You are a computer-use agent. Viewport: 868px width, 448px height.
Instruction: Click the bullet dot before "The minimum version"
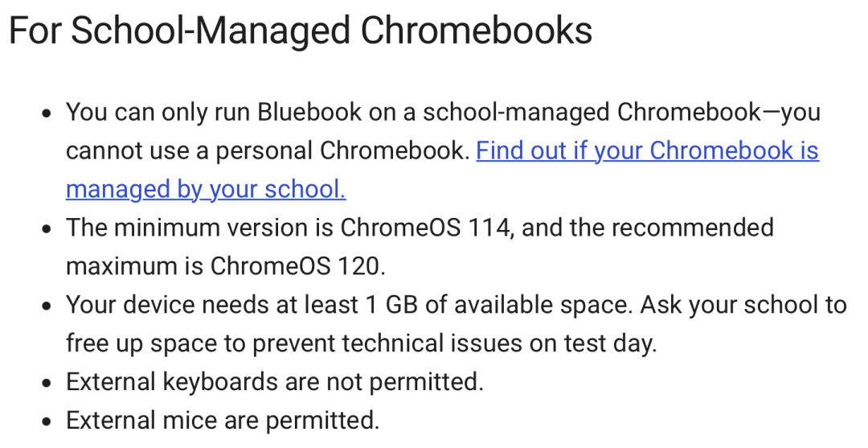pos(47,228)
